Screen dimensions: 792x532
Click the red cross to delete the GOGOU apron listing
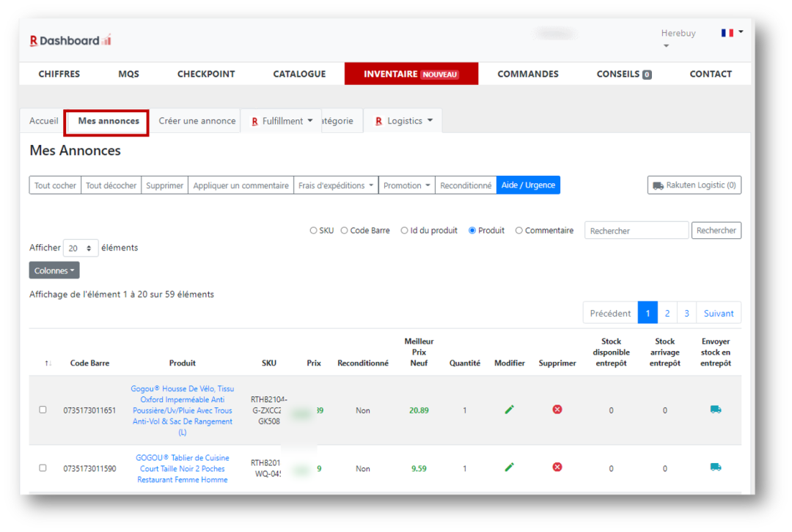point(557,467)
